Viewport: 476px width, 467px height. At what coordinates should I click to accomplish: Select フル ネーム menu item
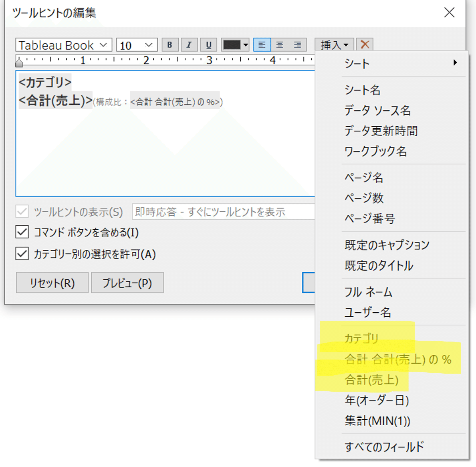[391, 292]
